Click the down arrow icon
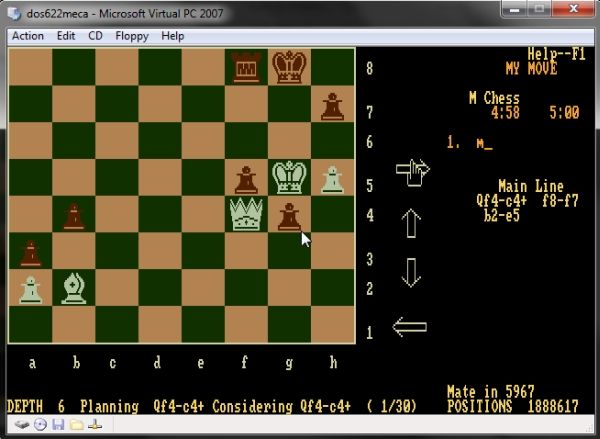The width and height of the screenshot is (600, 439). click(411, 273)
